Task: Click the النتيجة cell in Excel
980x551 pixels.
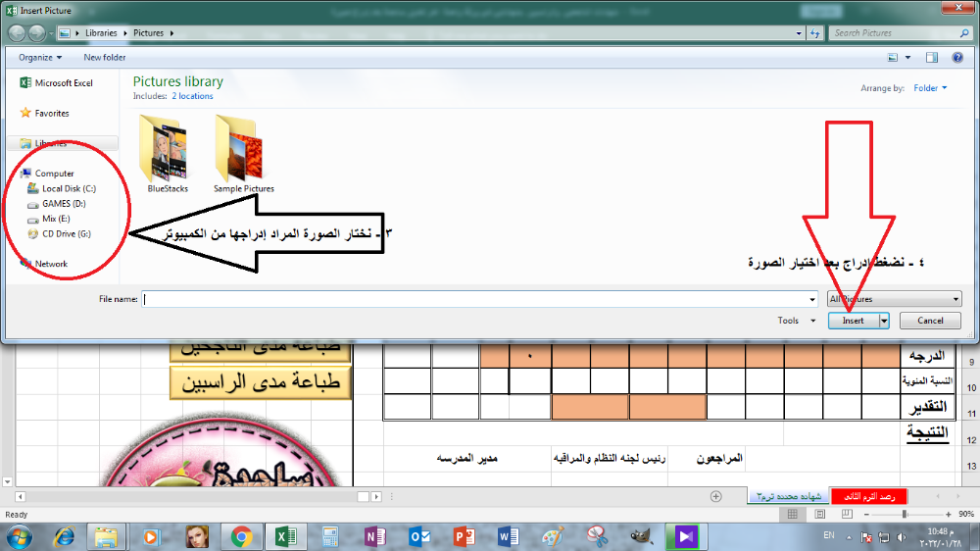Action: pyautogui.click(x=927, y=432)
